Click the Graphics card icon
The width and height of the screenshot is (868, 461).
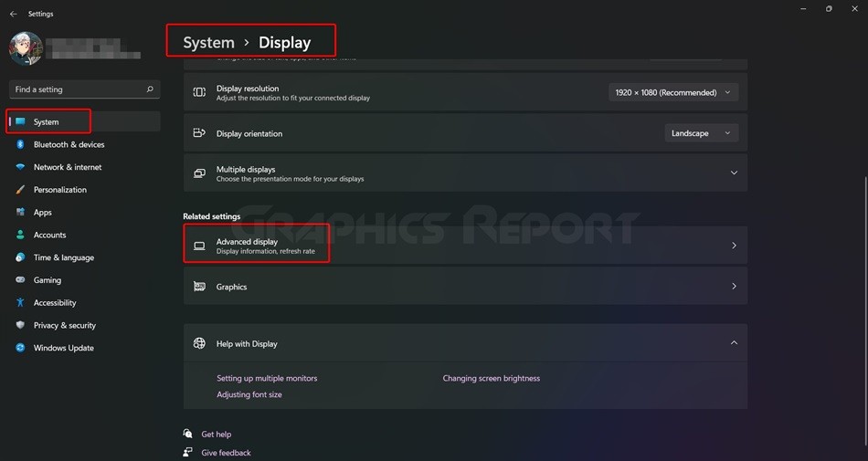[x=199, y=287]
